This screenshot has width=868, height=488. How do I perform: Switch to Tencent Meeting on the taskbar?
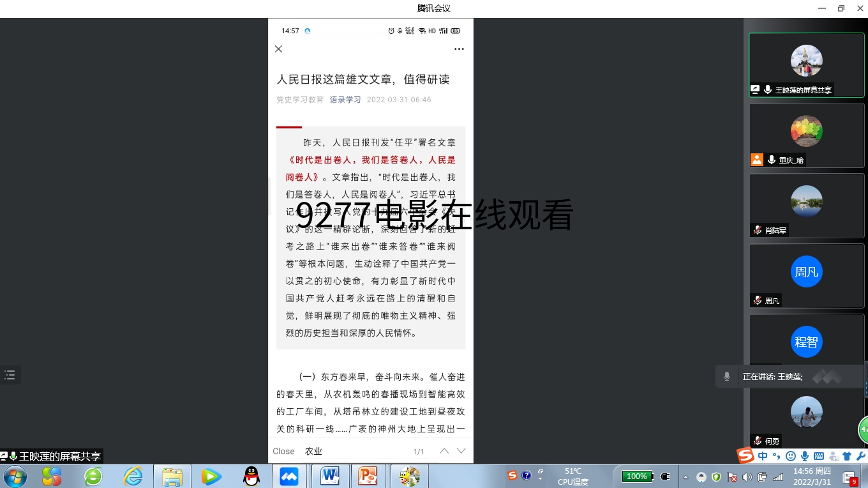pos(289,477)
